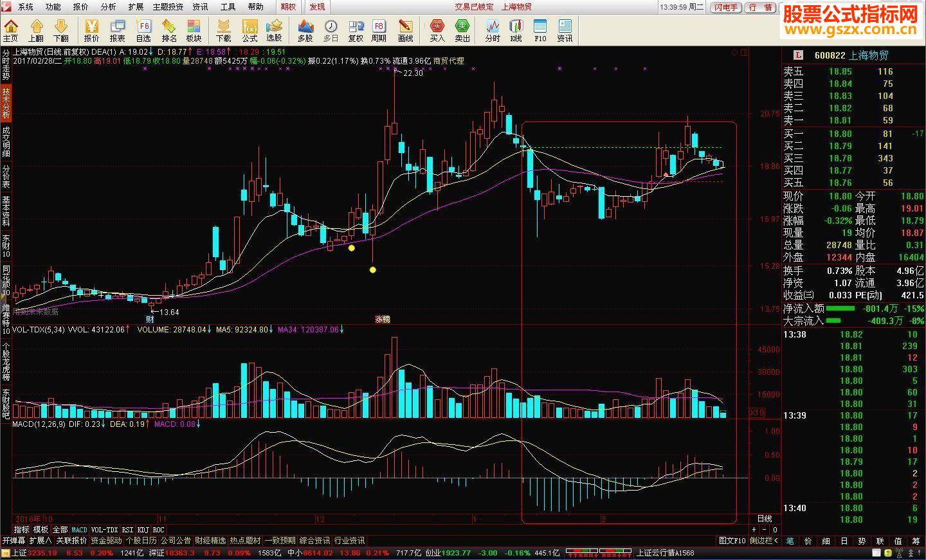Click the 财 marker on the chart
This screenshot has width=926, height=560.
click(150, 319)
